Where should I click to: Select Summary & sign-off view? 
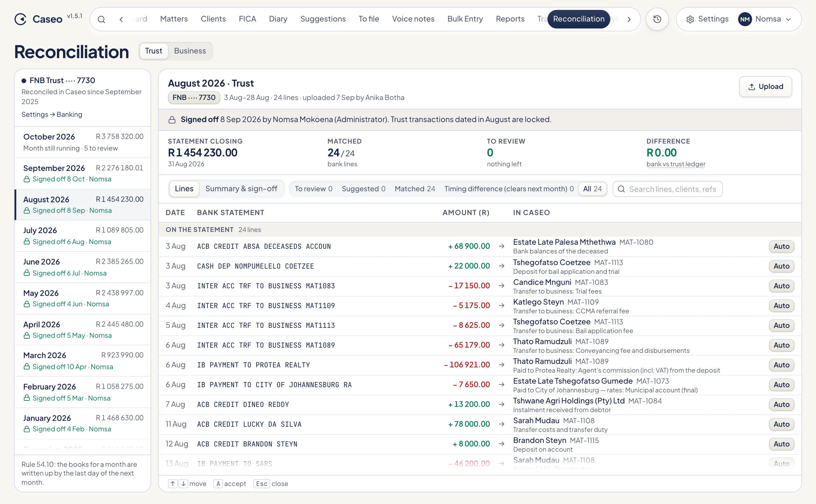click(x=241, y=189)
